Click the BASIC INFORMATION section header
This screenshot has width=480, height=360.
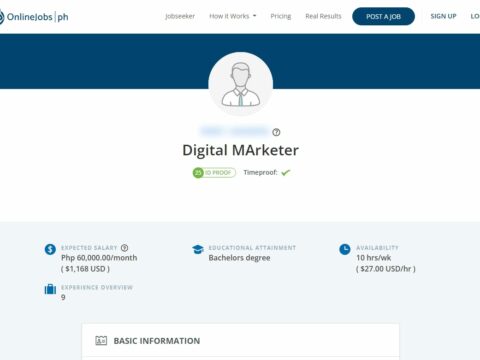(x=157, y=341)
